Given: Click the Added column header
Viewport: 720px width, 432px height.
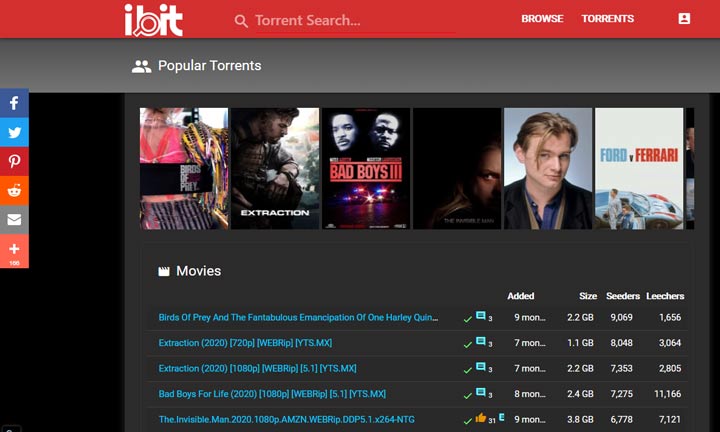Looking at the screenshot, I should click(x=521, y=296).
